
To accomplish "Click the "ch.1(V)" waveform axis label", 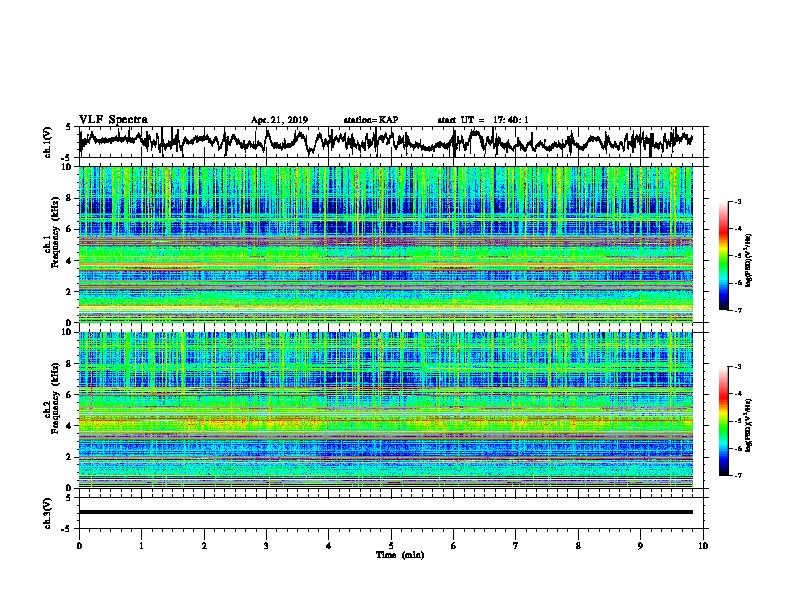I will (x=48, y=142).
